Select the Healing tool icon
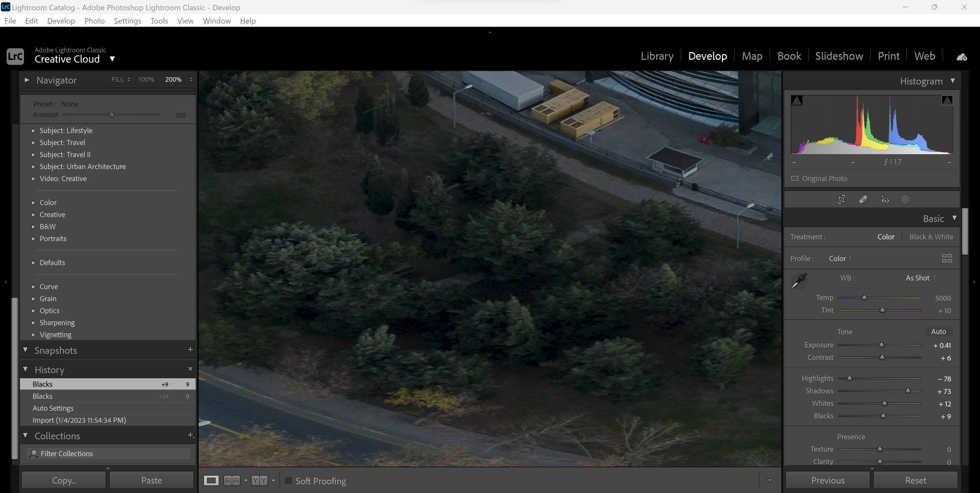This screenshot has height=493, width=980. click(863, 199)
